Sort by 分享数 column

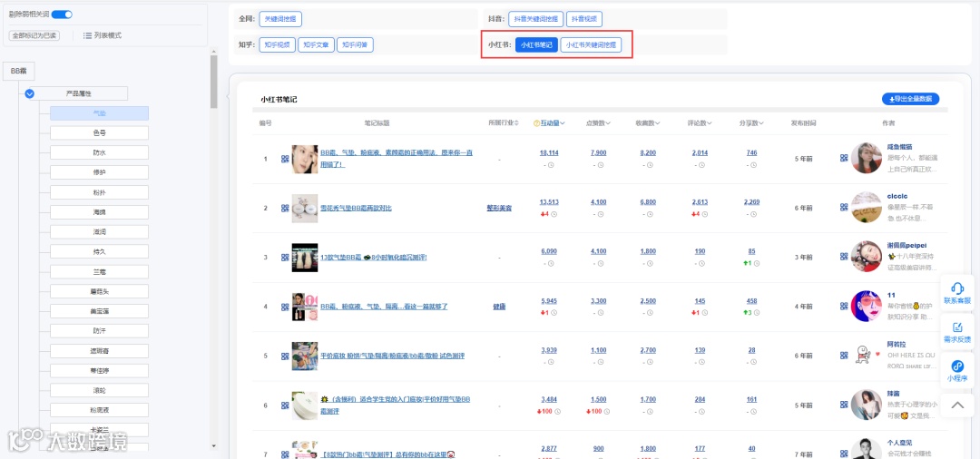[752, 123]
